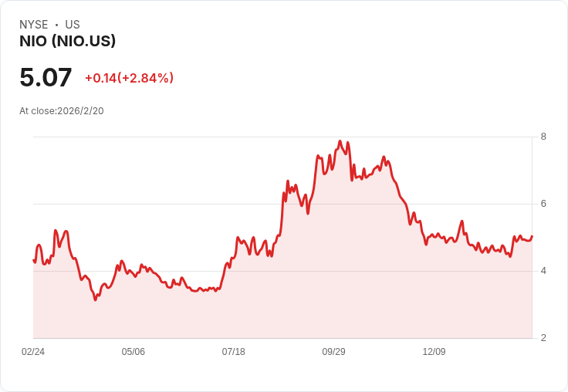Click the chart's lowest point near 3

95,299
